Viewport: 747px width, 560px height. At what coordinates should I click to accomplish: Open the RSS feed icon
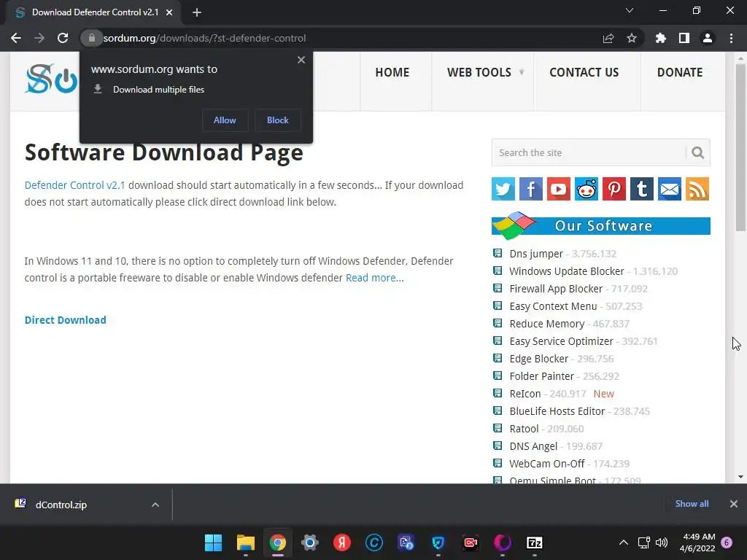click(697, 189)
